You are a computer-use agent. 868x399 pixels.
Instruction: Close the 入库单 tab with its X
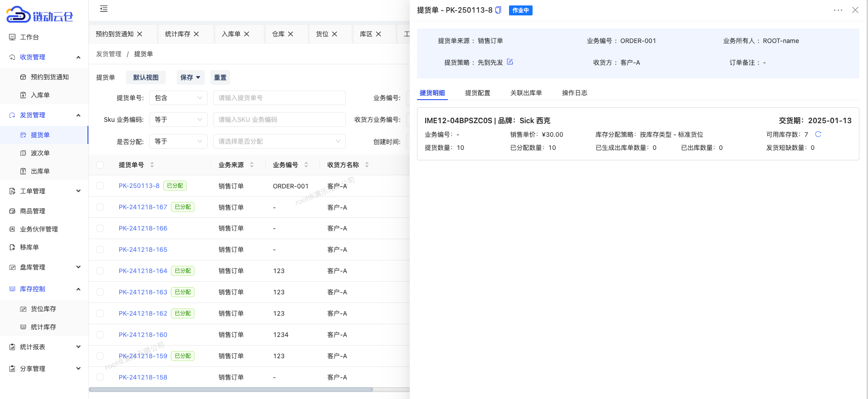[x=247, y=34]
